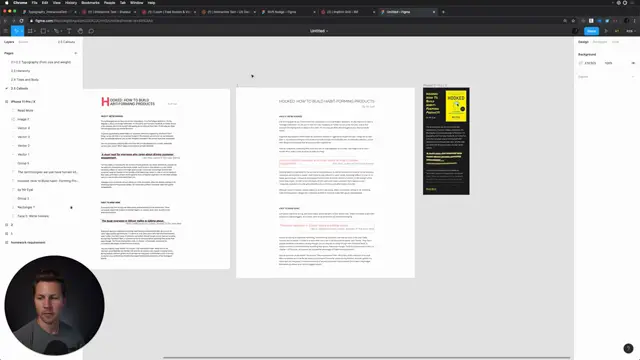Click the canvas horizontal scrollbar
The image size is (640, 360).
(x=367, y=358)
